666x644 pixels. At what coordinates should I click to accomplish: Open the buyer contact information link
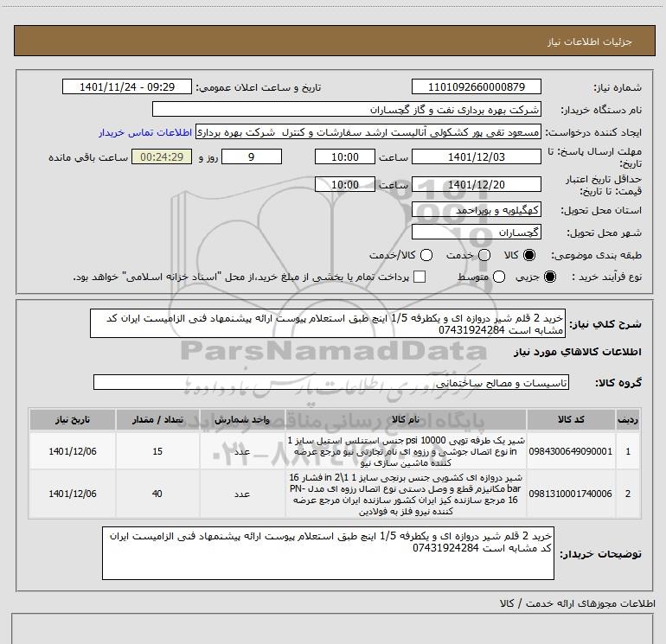click(145, 132)
